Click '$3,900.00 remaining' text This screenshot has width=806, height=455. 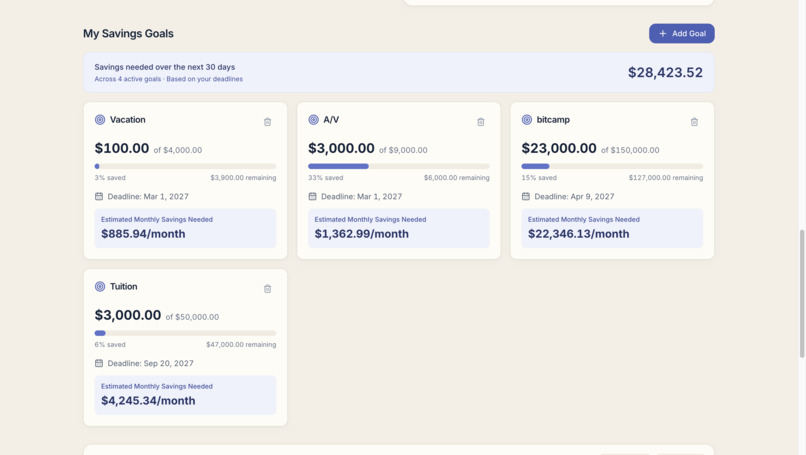[x=243, y=178]
